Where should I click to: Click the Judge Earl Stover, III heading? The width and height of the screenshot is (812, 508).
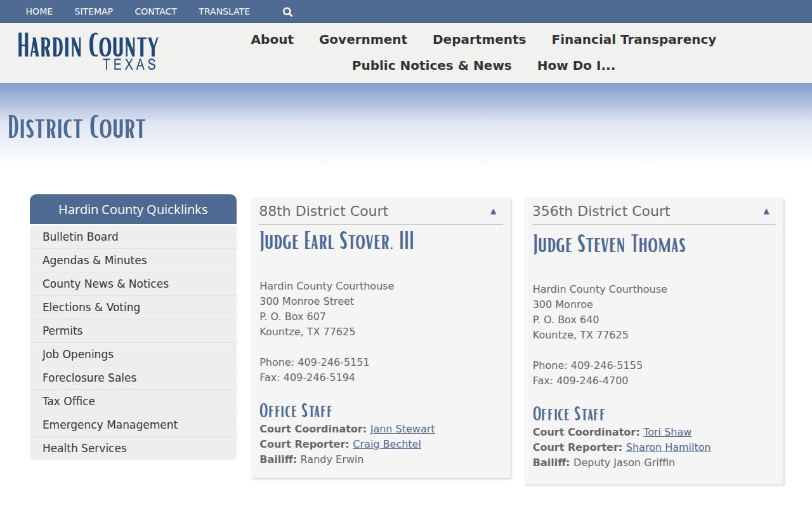[x=337, y=241]
